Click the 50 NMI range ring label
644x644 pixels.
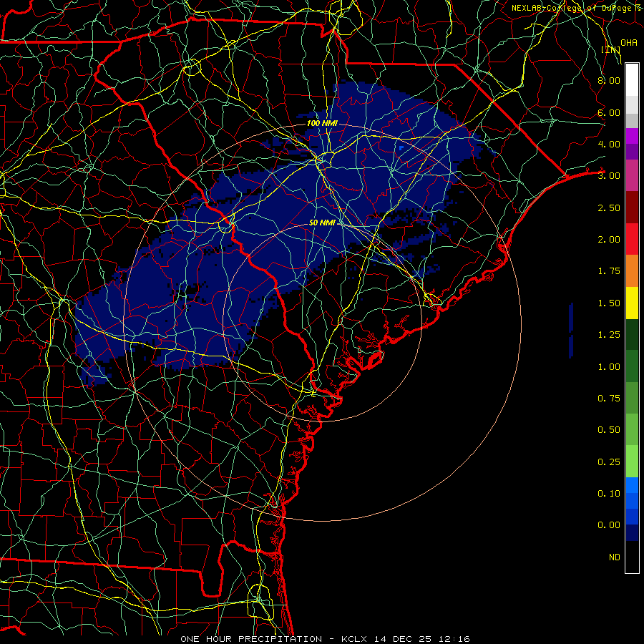[x=322, y=223]
